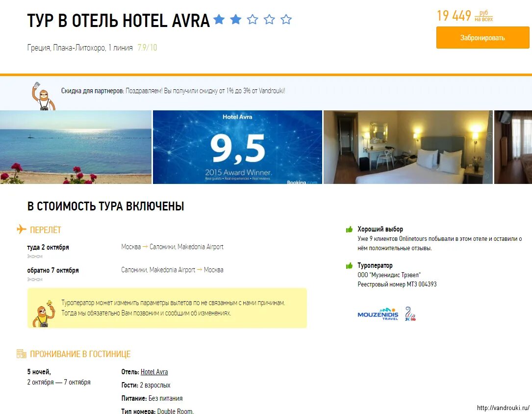Click the fourth empty star outline

[x=269, y=19]
